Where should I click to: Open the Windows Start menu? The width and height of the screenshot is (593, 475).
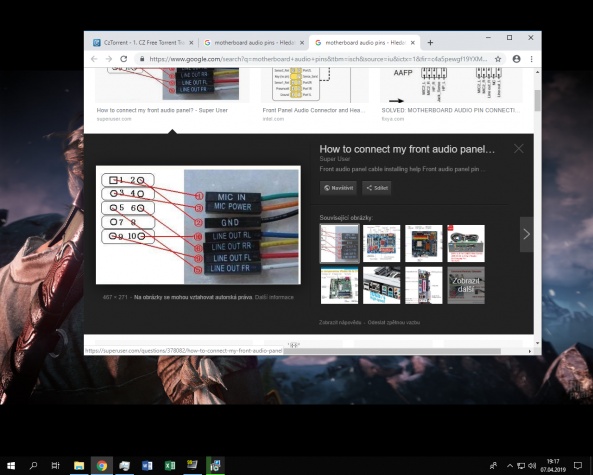(11, 466)
